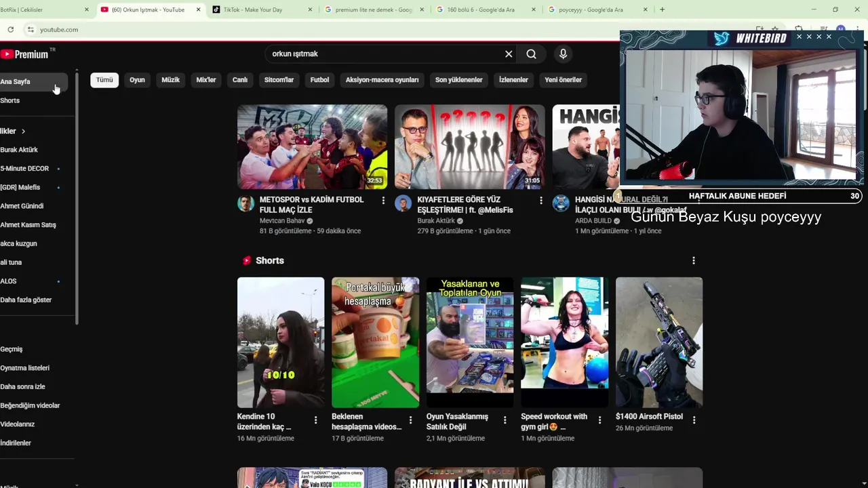Play the KIYAFETLERE GÖRE YÜZ EŞLEŞTİRME thumbnail
The height and width of the screenshot is (488, 868).
point(469,146)
